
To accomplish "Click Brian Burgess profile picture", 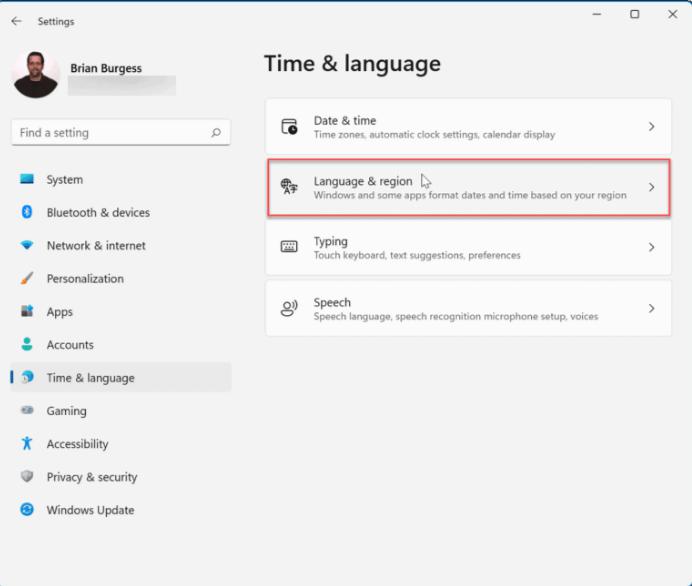I will tap(36, 74).
